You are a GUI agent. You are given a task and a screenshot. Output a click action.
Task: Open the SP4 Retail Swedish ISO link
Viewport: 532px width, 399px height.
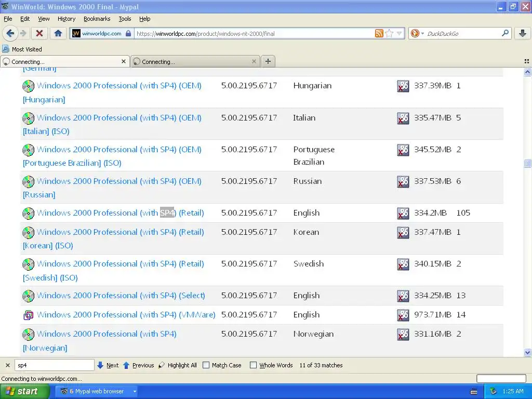113,270
